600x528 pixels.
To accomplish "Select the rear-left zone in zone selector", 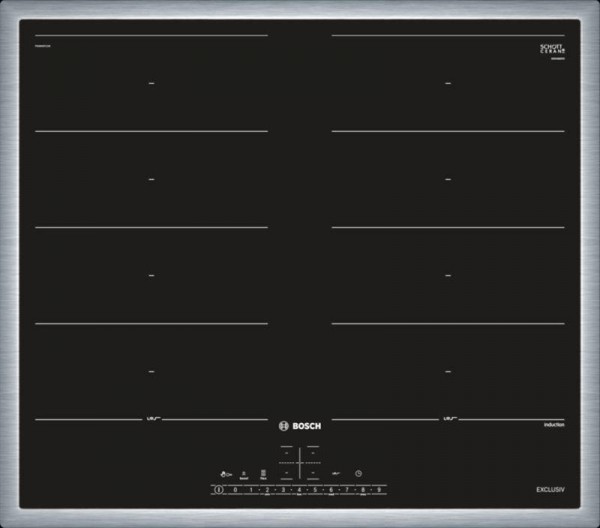I will coord(287,453).
